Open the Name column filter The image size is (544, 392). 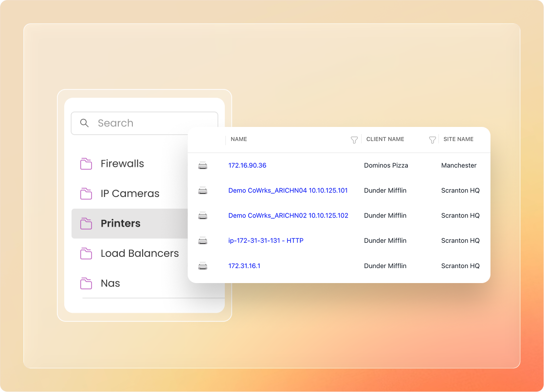point(354,140)
